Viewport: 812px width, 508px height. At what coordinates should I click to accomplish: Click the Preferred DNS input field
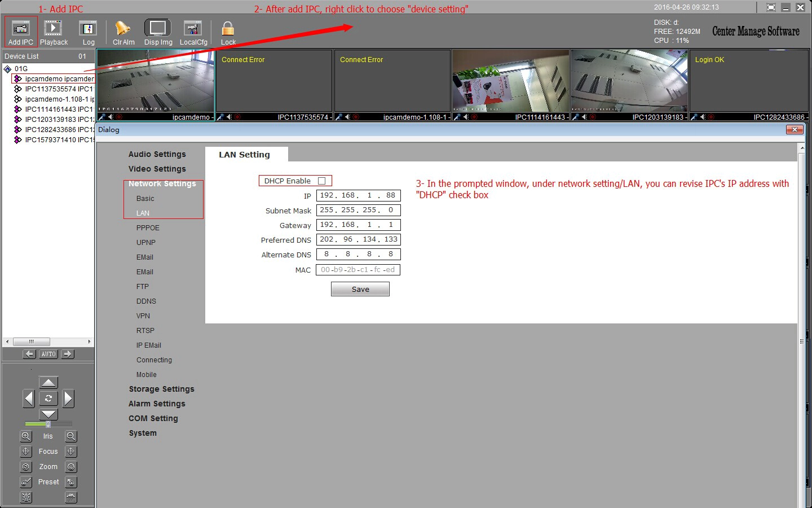pos(358,239)
